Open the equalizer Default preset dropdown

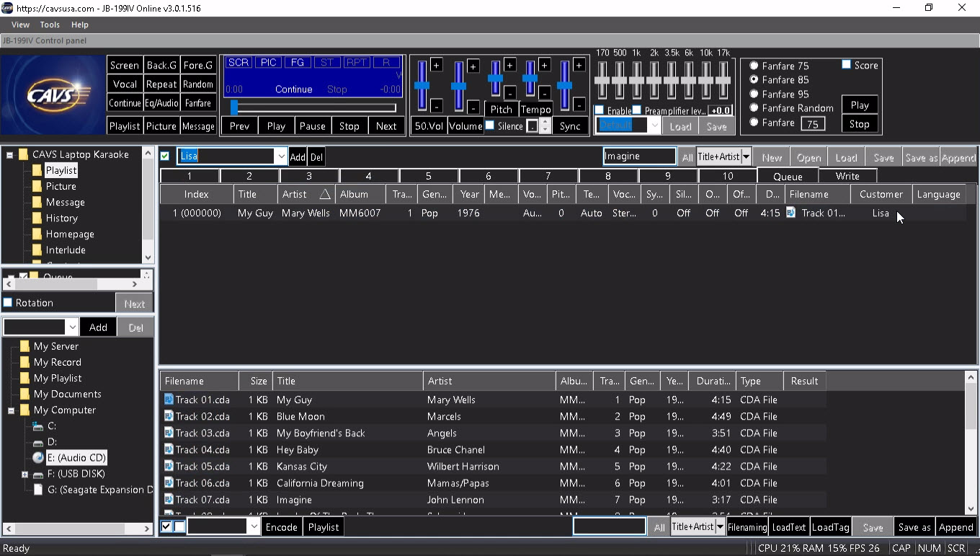(x=654, y=125)
